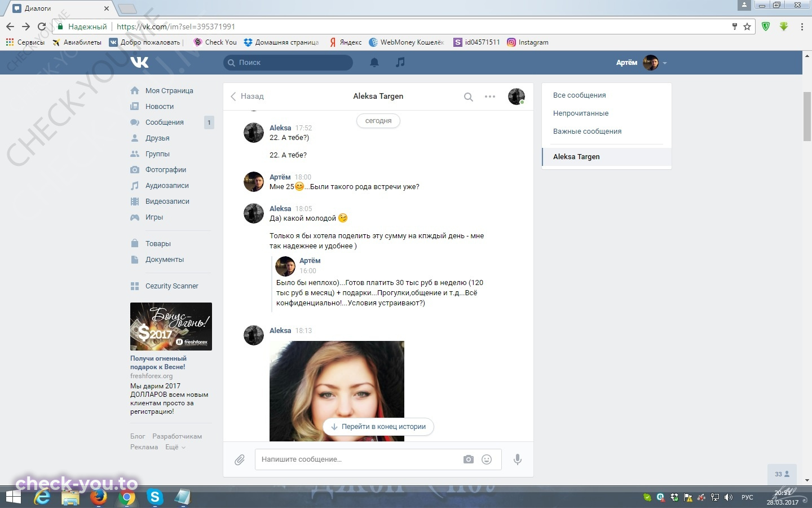Viewport: 812px width, 508px height.
Task: Launch Firefox from the taskbar
Action: (99, 497)
